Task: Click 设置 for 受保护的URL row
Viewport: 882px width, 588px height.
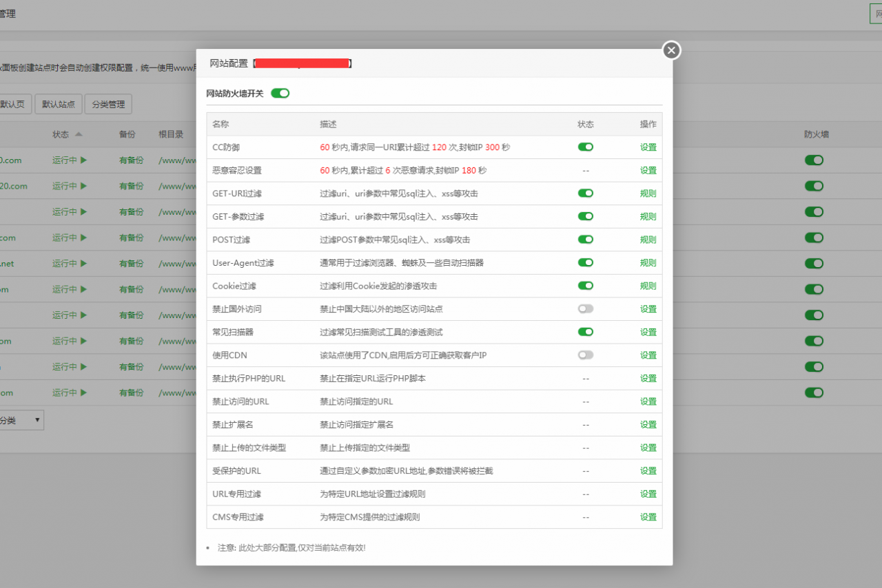Action: point(648,471)
